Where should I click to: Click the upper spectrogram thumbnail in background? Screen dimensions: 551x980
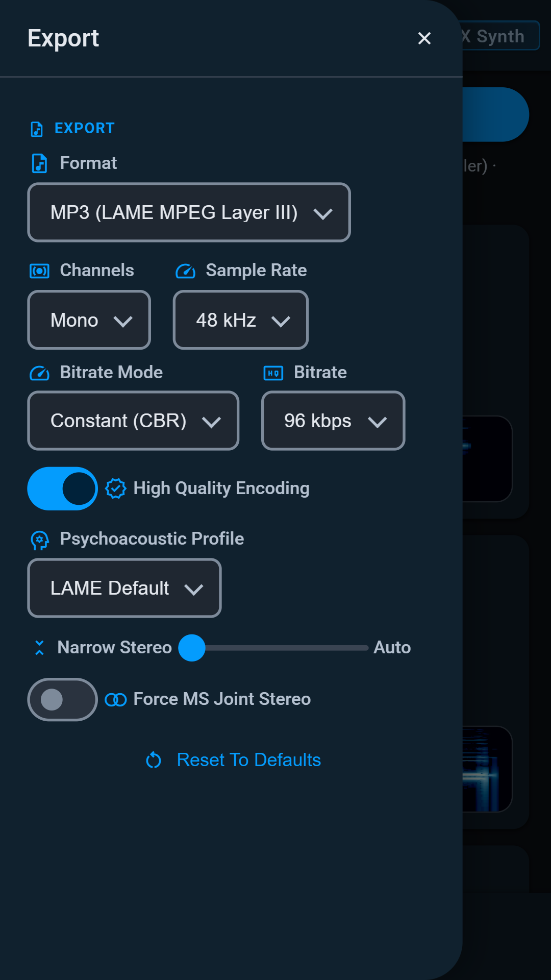[487, 459]
